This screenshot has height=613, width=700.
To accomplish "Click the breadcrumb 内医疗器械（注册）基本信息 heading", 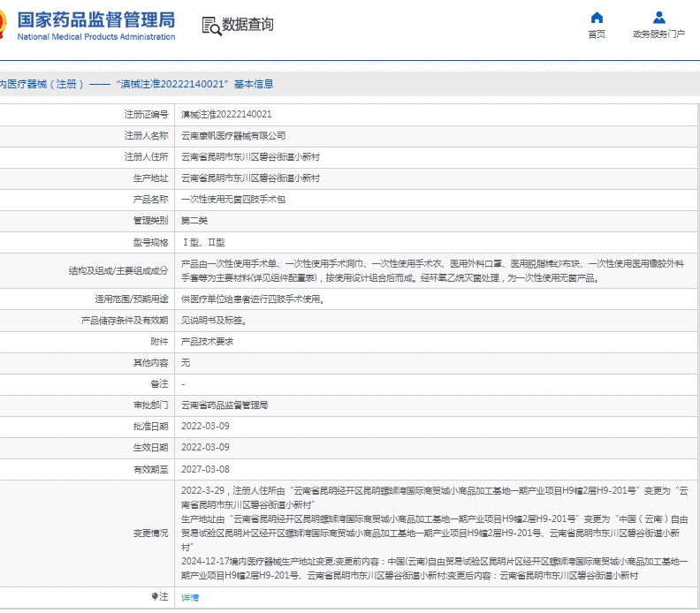I will tap(137, 84).
